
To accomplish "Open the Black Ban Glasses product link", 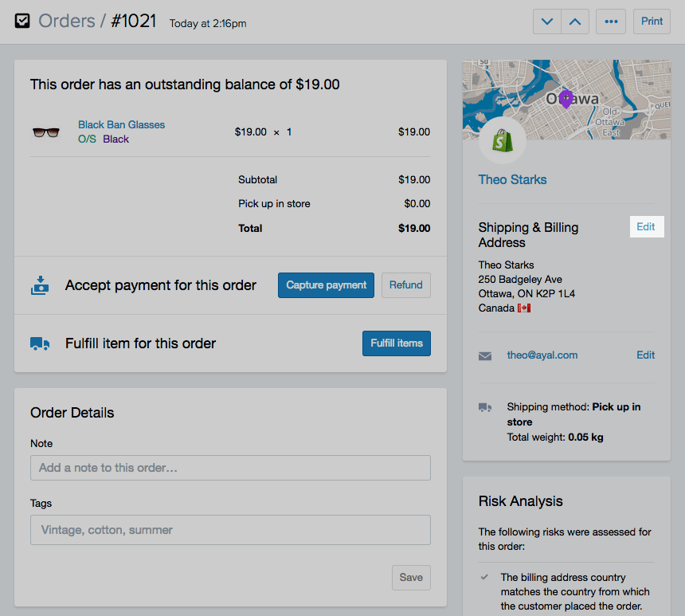I will (121, 124).
